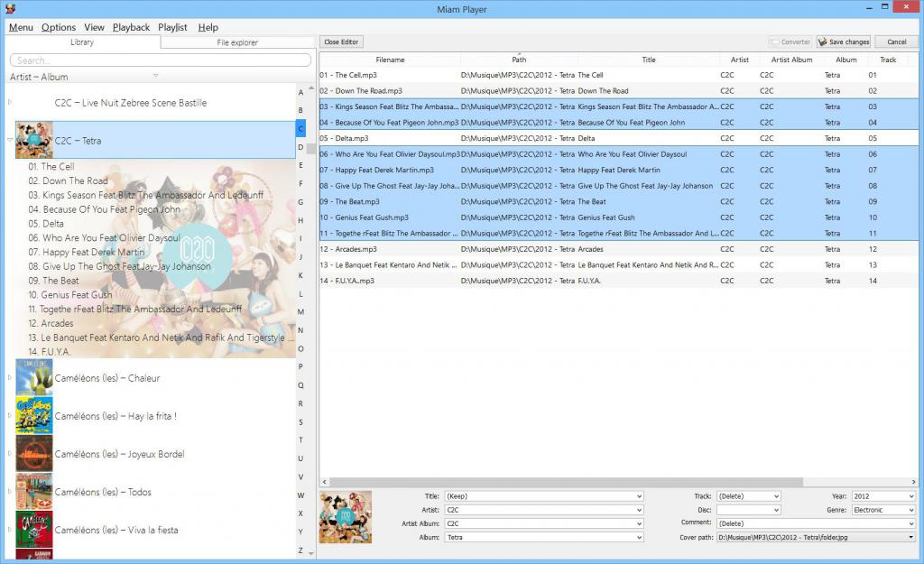Select the Caméléons Joyeux Bordel album art
Screen dimensions: 924x564
click(x=34, y=454)
